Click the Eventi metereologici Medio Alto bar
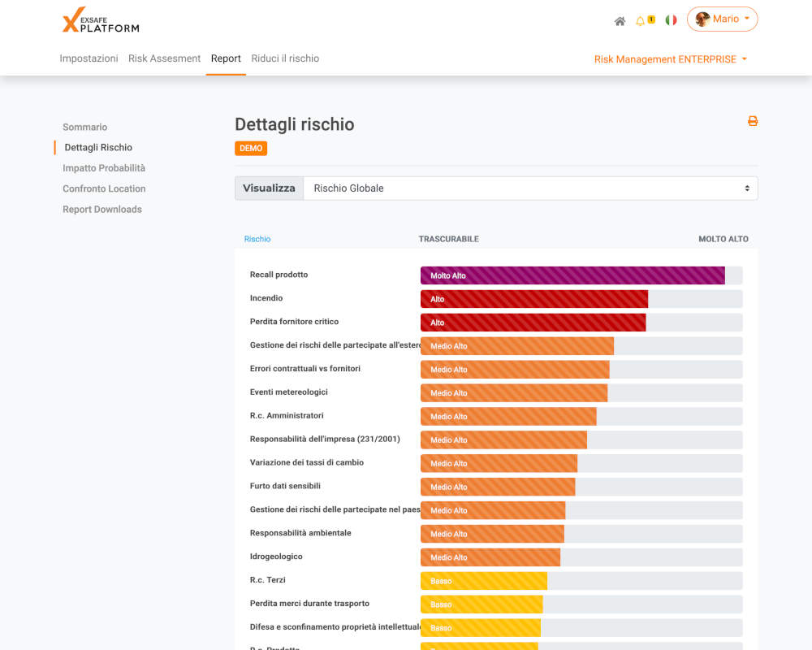Viewport: 812px width, 650px height. 514,393
